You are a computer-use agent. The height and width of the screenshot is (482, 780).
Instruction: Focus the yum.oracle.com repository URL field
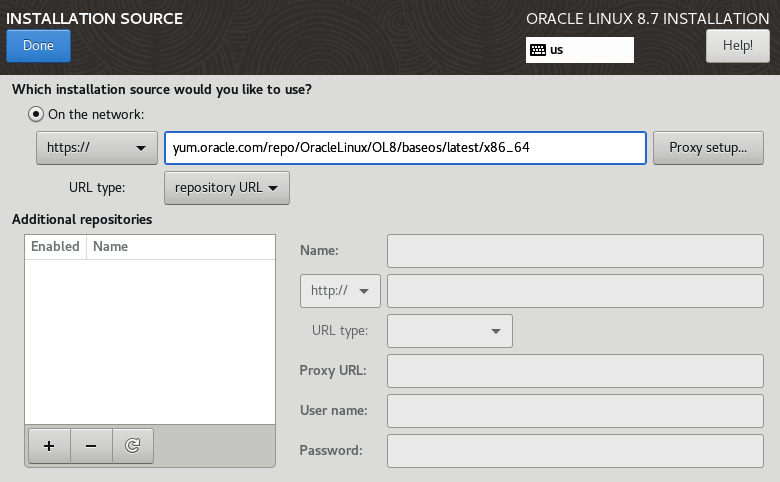tap(405, 148)
